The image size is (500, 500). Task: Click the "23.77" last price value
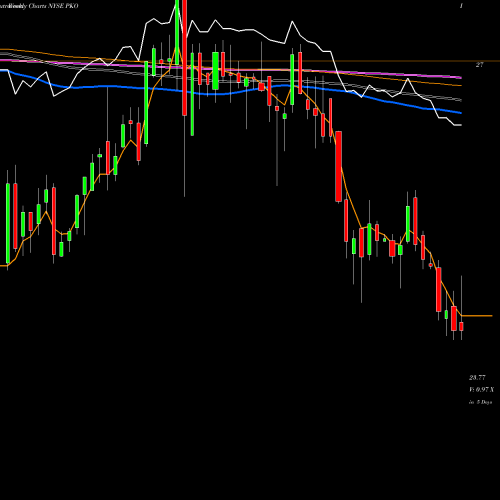[477, 378]
